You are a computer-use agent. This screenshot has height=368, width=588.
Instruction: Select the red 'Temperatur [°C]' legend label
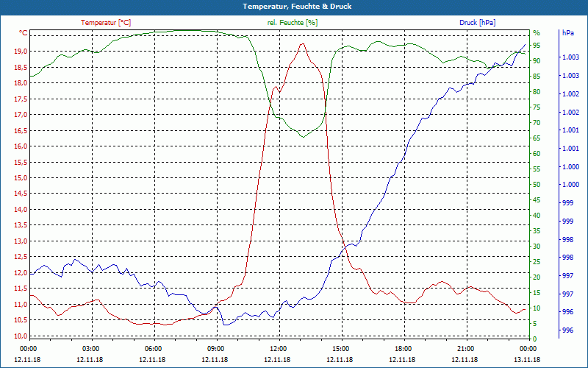tap(106, 23)
